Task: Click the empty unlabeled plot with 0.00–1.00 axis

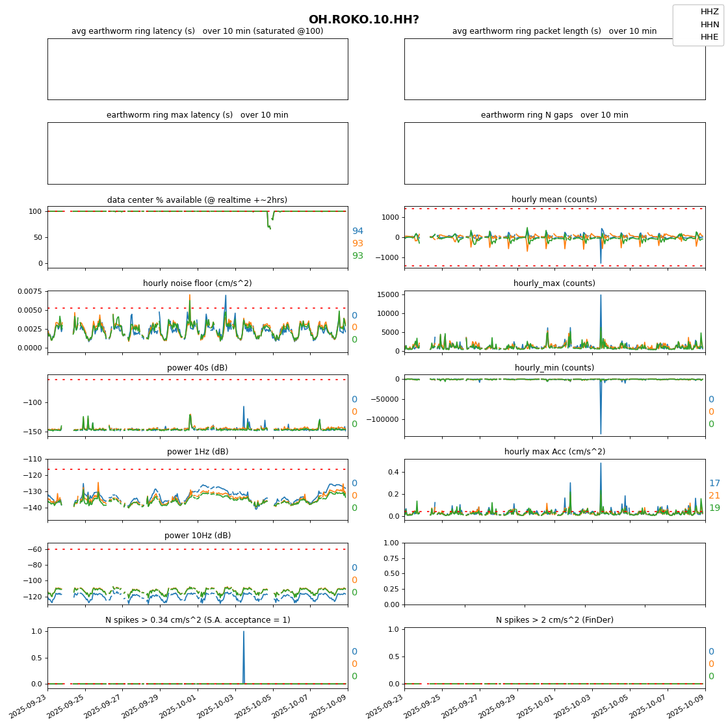Action: coord(554,573)
